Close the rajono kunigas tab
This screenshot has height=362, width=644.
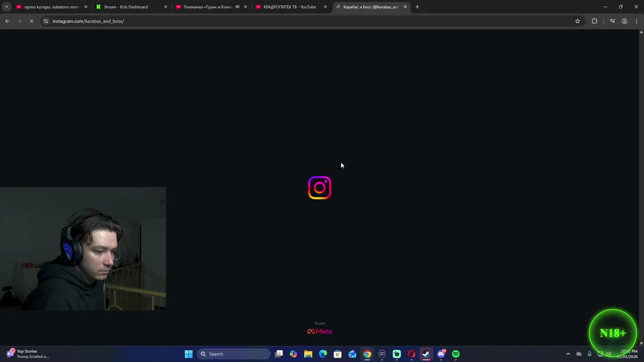click(86, 7)
